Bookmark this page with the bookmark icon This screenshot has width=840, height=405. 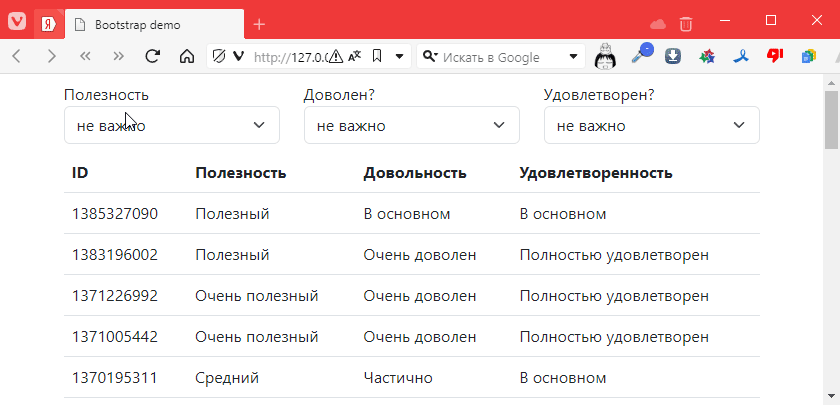pos(377,57)
